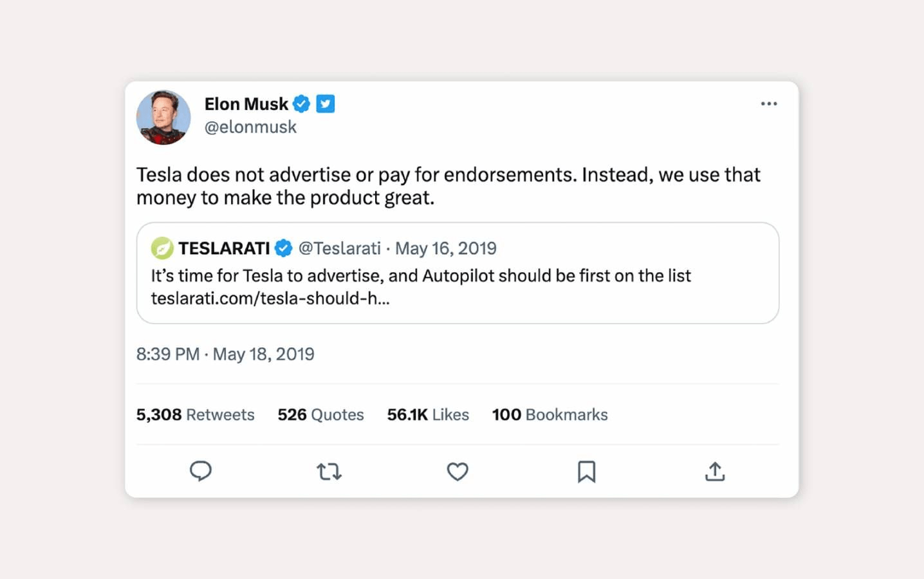The width and height of the screenshot is (924, 579).
Task: Click Elon Musk's profile photo
Action: tap(163, 118)
